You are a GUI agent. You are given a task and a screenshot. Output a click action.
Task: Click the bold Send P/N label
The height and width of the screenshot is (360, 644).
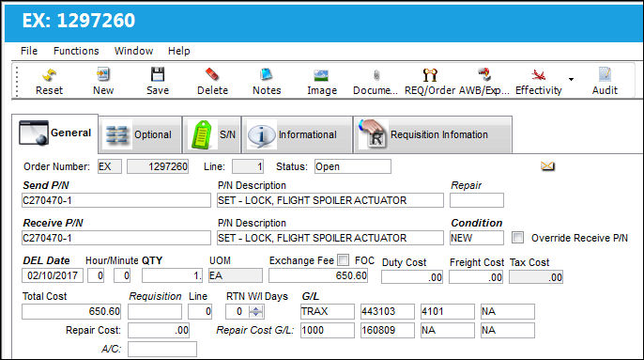(46, 185)
